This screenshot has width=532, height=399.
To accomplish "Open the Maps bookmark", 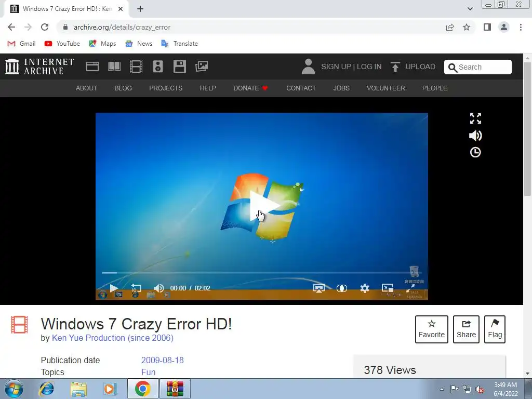I will point(102,44).
